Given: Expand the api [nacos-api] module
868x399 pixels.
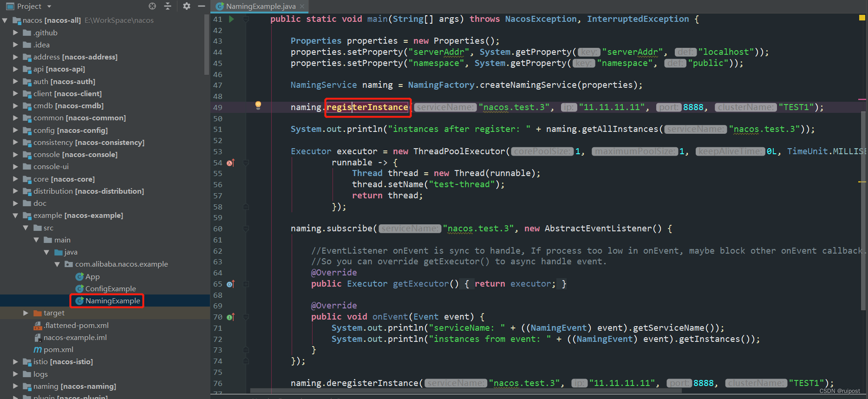Looking at the screenshot, I should 15,69.
